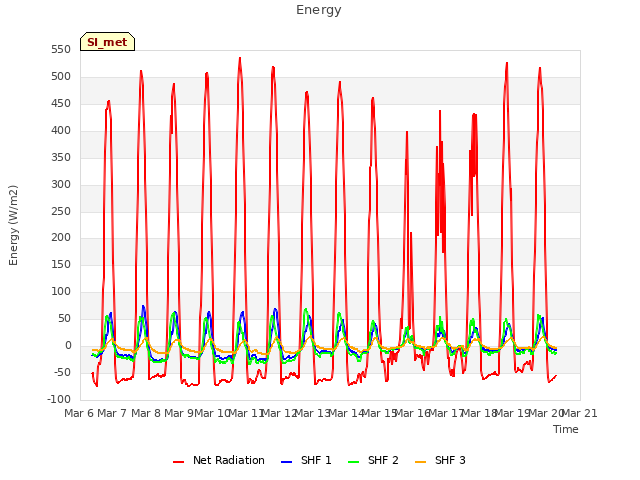The image size is (640, 480).
Task: Toggle the Net Radiation legend entry
Action: 218,460
